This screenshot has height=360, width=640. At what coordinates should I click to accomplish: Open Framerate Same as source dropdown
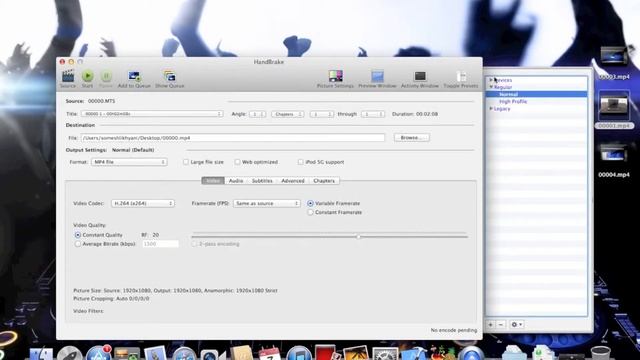tap(267, 203)
